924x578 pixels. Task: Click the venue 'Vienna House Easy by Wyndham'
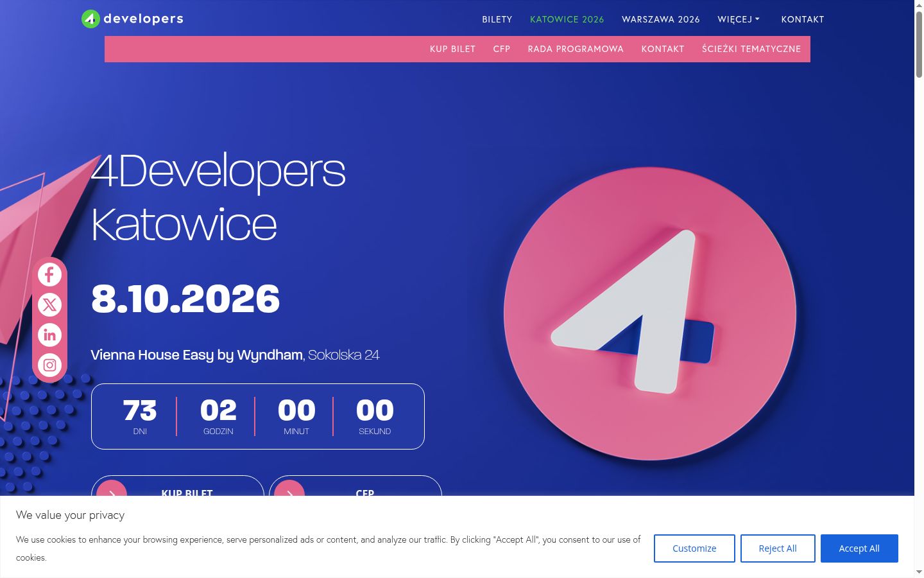tap(196, 355)
